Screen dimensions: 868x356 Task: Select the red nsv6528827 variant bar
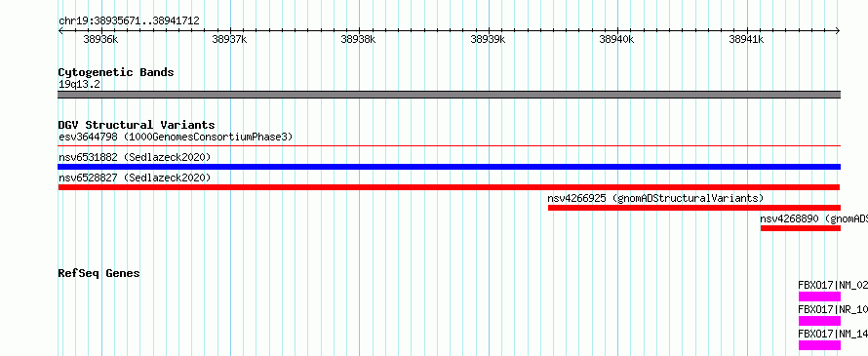point(449,187)
